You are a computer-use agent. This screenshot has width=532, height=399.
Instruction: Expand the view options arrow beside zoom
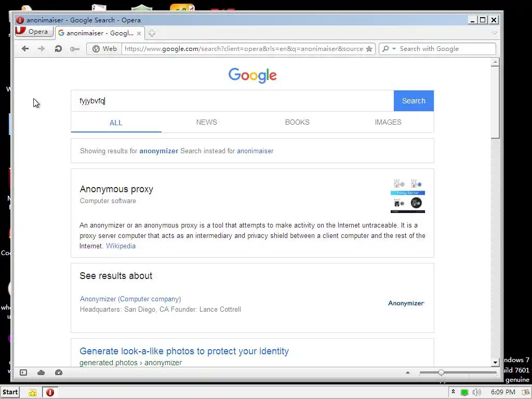(x=408, y=373)
